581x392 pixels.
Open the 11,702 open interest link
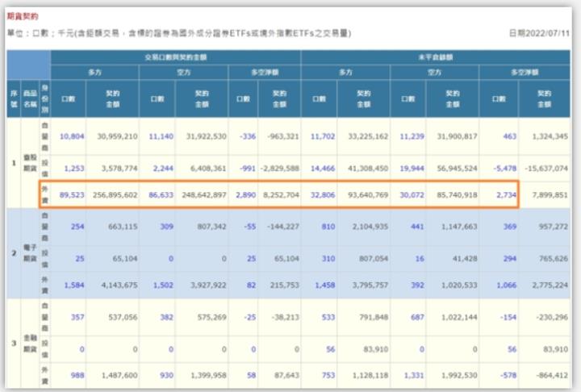[x=323, y=136]
